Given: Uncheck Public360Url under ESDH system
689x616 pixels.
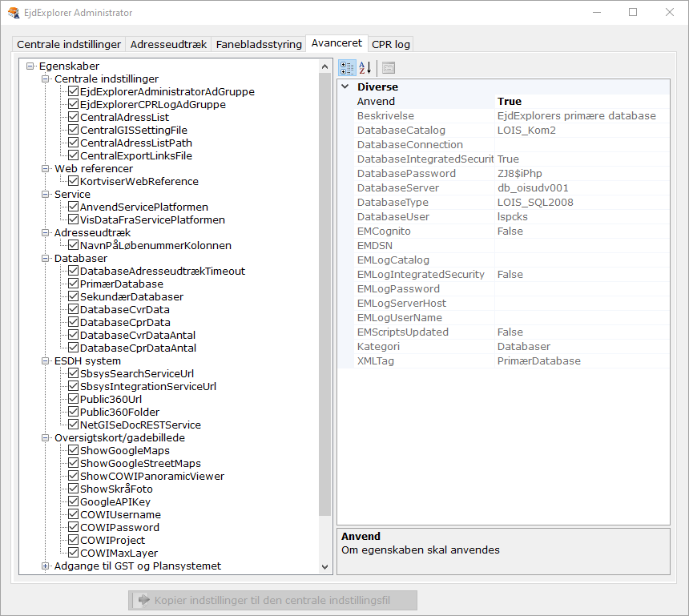Looking at the screenshot, I should [73, 399].
